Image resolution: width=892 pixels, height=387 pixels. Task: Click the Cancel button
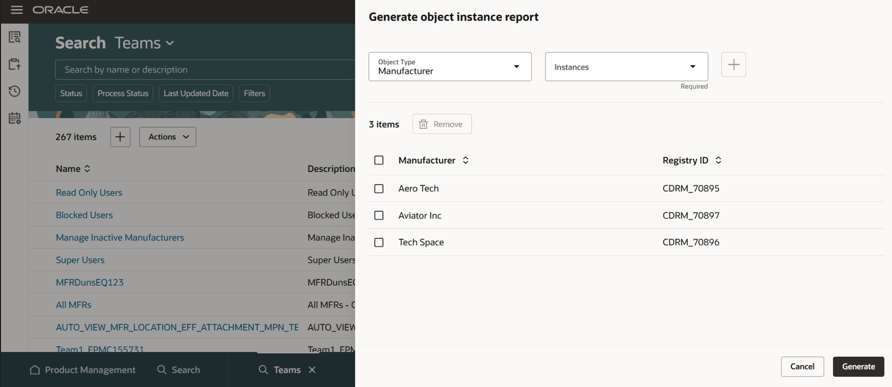pyautogui.click(x=802, y=367)
